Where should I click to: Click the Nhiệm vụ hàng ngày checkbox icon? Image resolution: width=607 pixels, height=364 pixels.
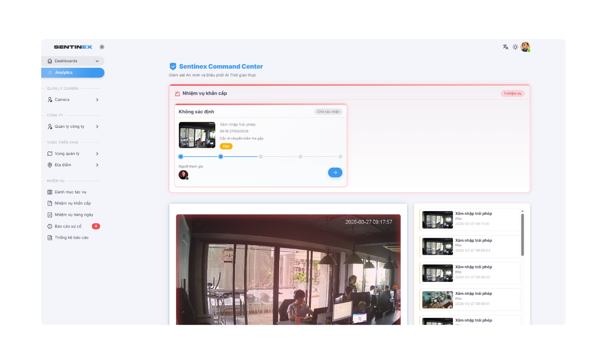pos(50,215)
